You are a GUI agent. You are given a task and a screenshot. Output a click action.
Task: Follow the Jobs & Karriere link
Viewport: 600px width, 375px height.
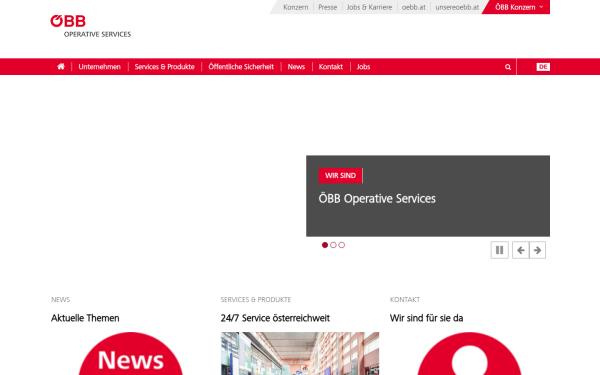pos(369,7)
